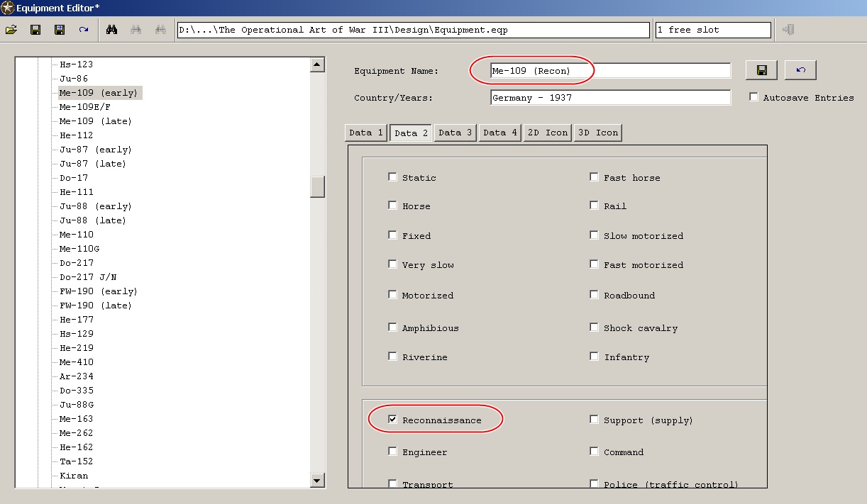Select Me-109 (late) entry
Image resolution: width=867 pixels, height=504 pixels.
pyautogui.click(x=96, y=121)
